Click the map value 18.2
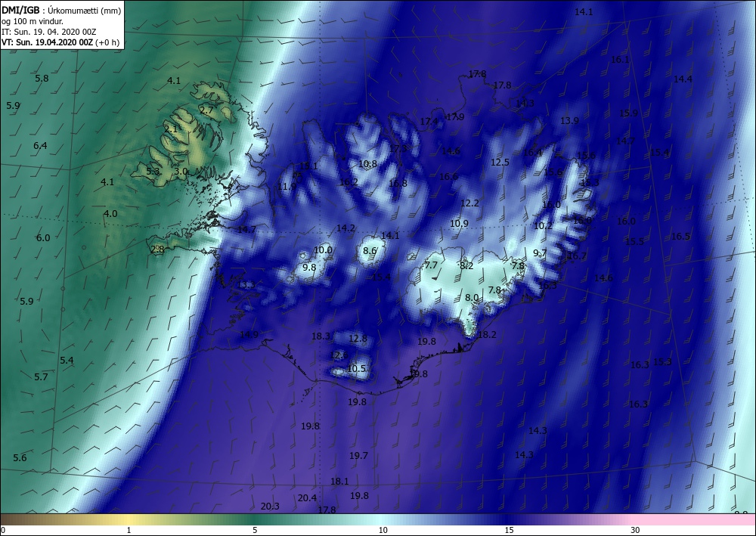Screen dimensions: 756x536 click(x=486, y=334)
